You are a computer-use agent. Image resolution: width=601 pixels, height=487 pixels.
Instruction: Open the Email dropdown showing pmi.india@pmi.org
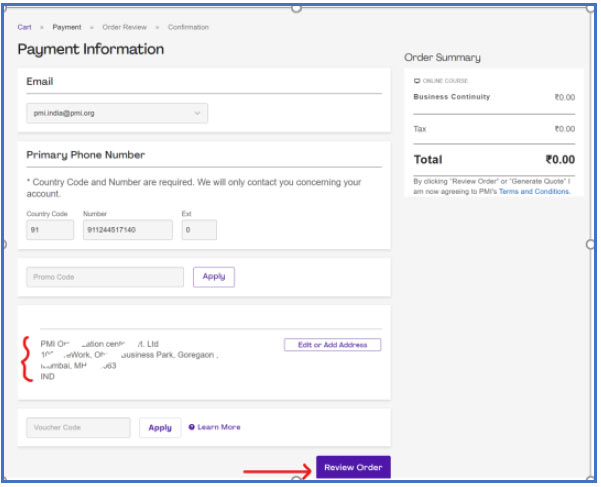[x=117, y=113]
